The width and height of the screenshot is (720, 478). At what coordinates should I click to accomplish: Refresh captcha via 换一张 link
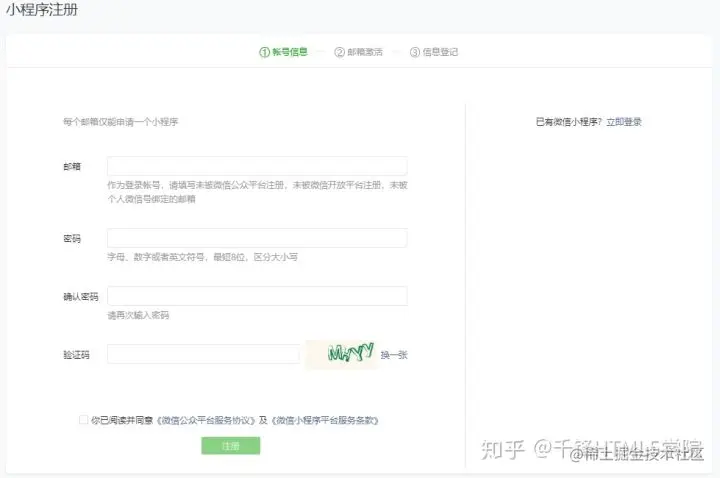pos(394,355)
